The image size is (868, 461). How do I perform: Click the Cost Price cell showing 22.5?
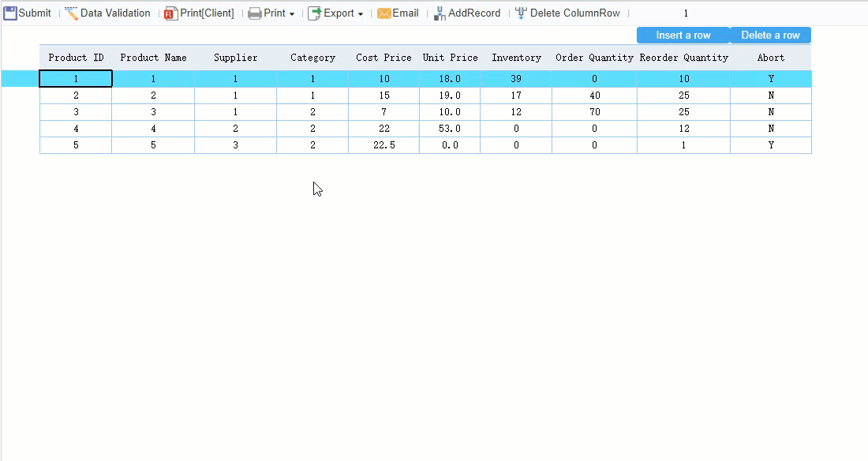383,144
